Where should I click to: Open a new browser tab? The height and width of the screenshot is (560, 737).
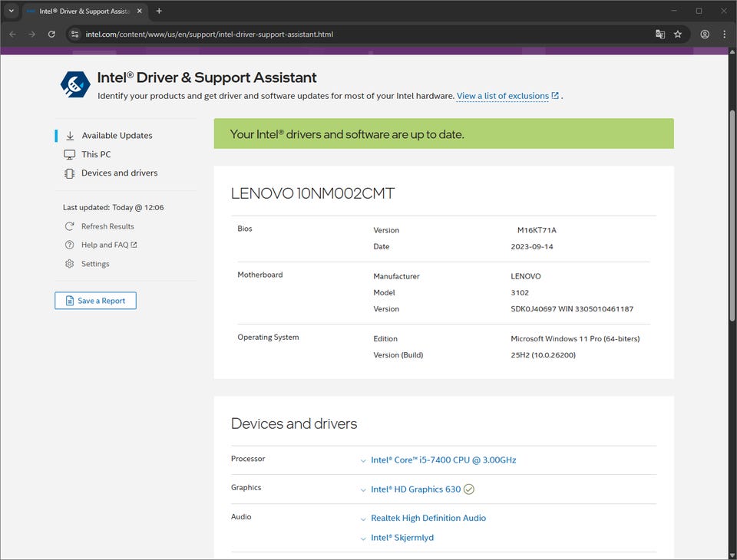[159, 12]
